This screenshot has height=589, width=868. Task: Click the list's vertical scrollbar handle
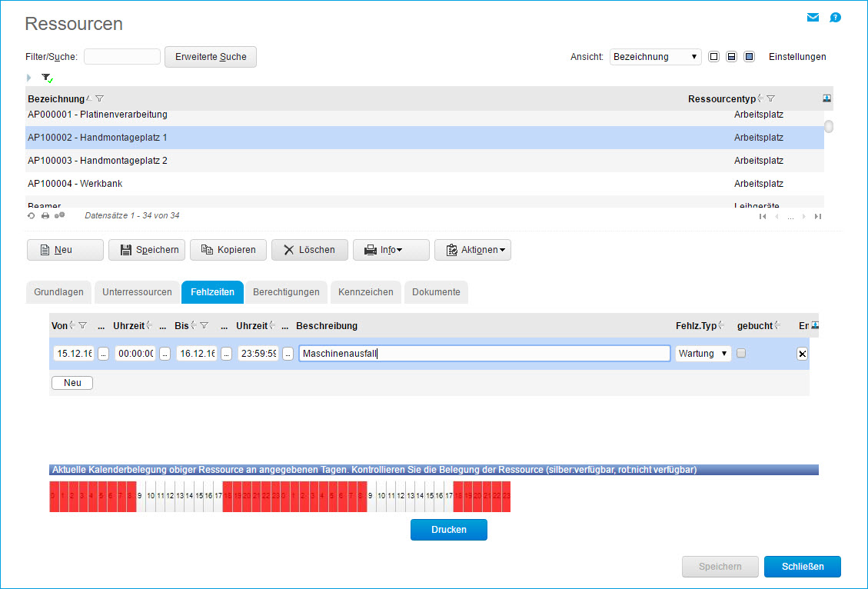click(x=829, y=127)
